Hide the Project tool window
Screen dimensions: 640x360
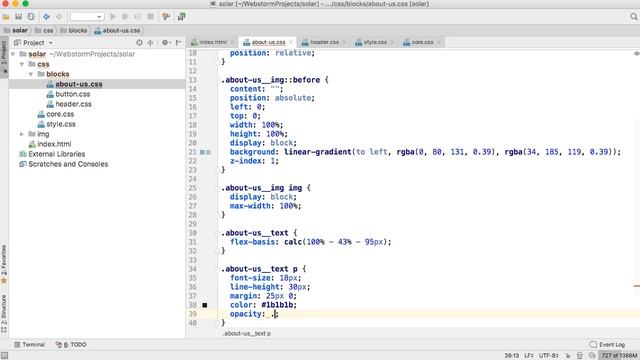pos(178,42)
